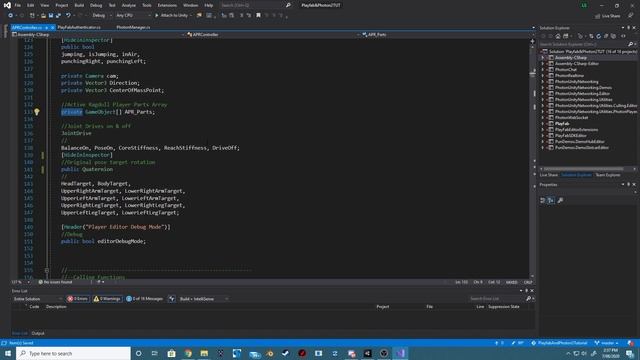Open the Any CPU platform dropdown
The image size is (640, 360).
click(x=133, y=16)
